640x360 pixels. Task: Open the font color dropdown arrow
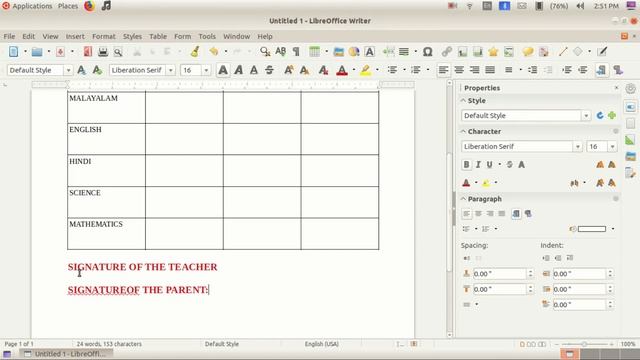point(353,70)
